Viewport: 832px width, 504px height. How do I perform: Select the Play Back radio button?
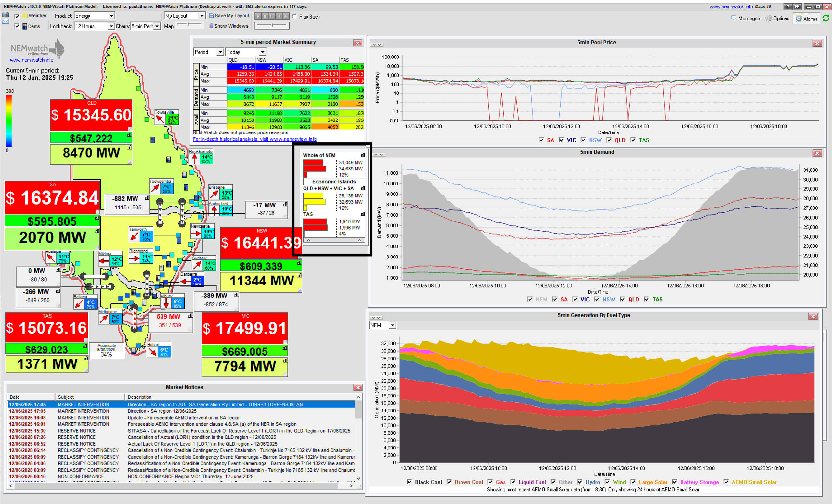tap(294, 16)
